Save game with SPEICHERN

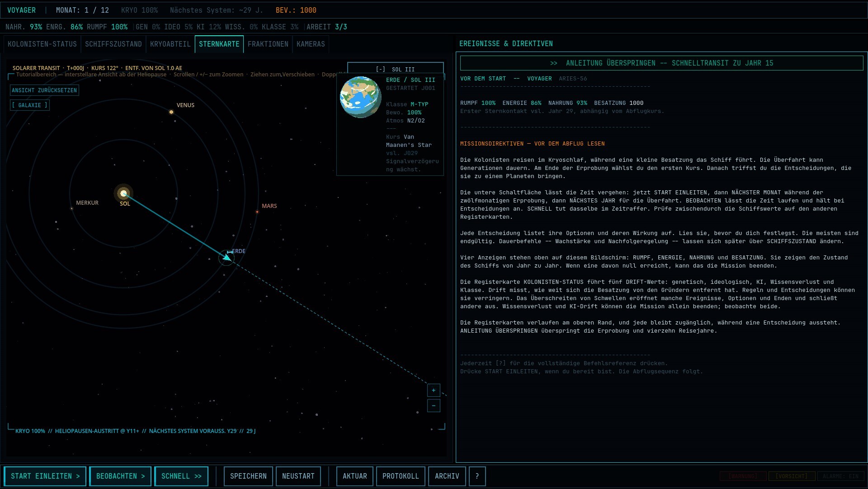248,476
